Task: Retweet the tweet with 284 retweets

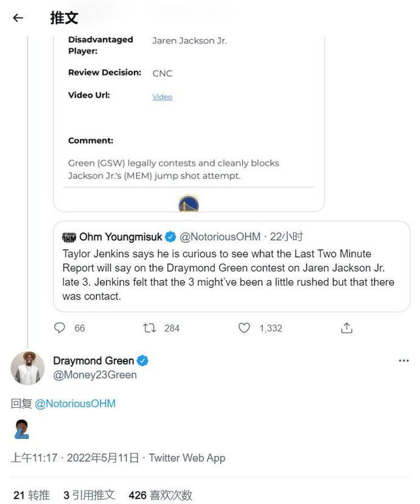Action: tap(150, 328)
